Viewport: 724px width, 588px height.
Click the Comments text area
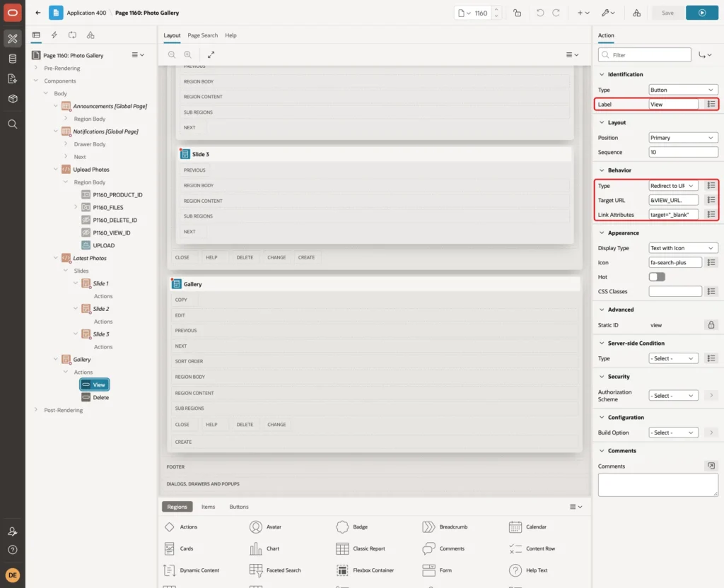coord(658,485)
